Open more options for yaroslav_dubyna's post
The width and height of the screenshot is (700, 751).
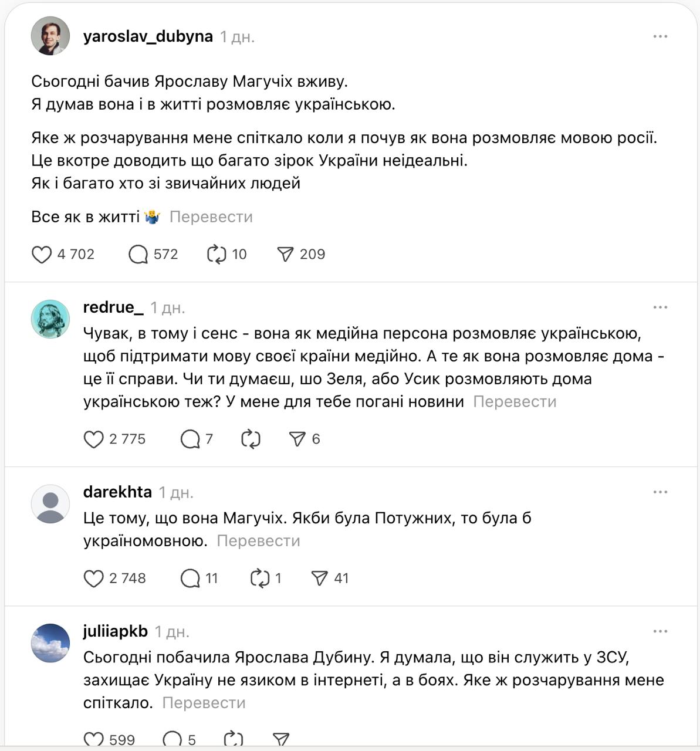(660, 36)
